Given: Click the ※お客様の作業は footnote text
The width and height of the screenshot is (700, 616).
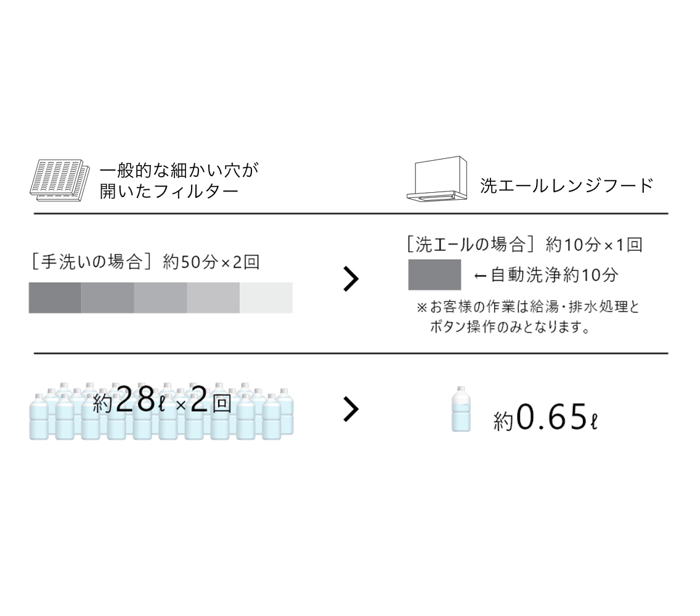Looking at the screenshot, I should coord(527,317).
